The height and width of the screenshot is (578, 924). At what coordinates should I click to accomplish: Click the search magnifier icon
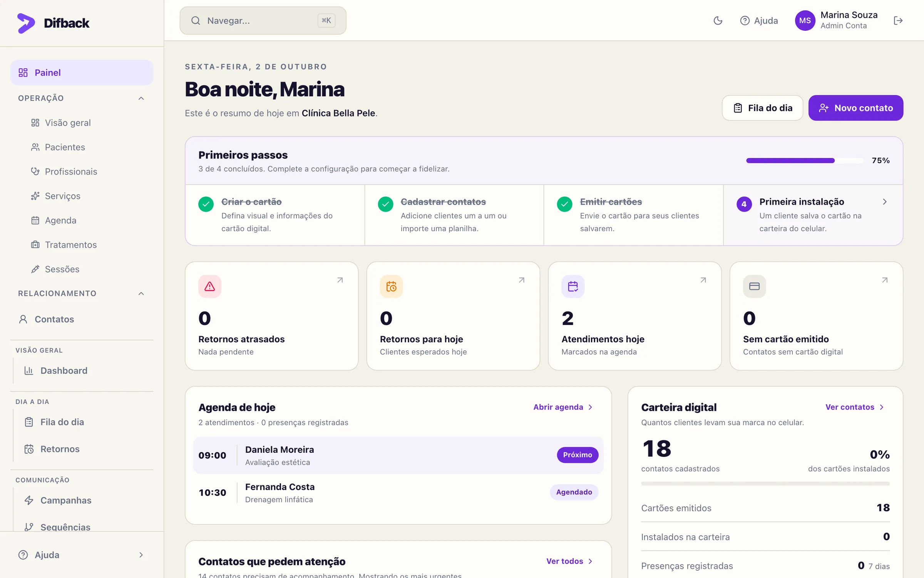point(196,20)
